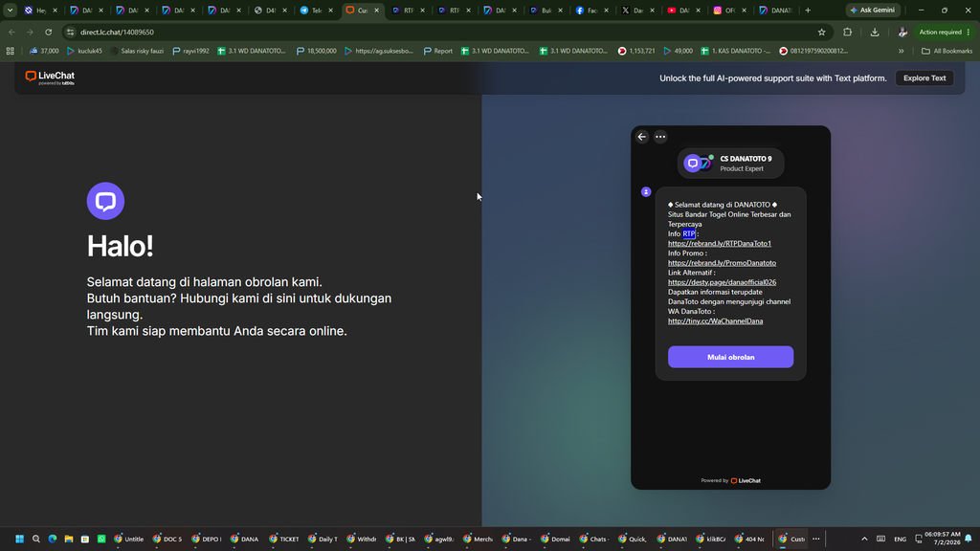Switch to the Withdr taskbar window
980x551 pixels.
pyautogui.click(x=362, y=539)
